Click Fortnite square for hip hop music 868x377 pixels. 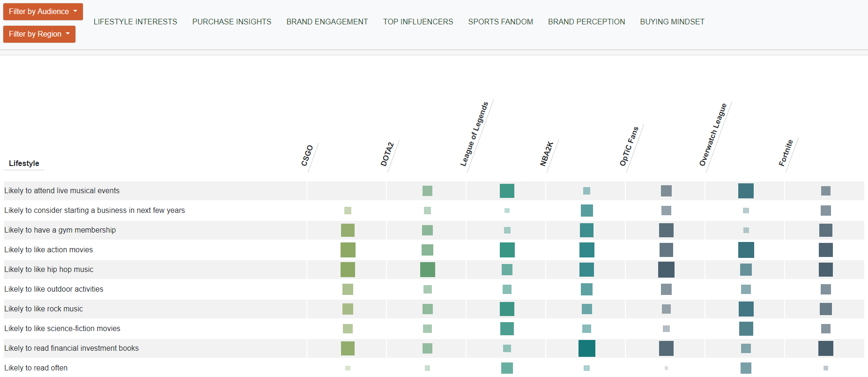(825, 270)
